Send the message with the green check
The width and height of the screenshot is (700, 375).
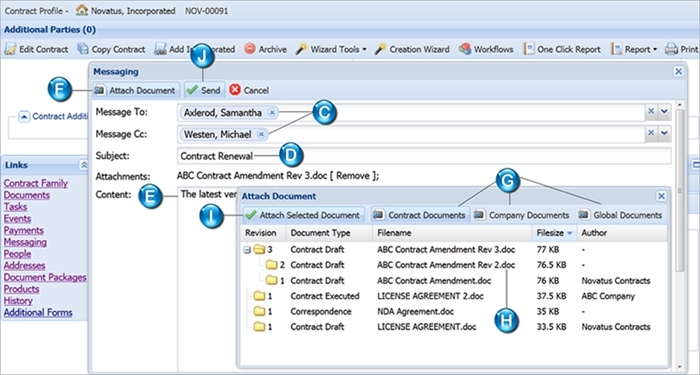(x=204, y=90)
